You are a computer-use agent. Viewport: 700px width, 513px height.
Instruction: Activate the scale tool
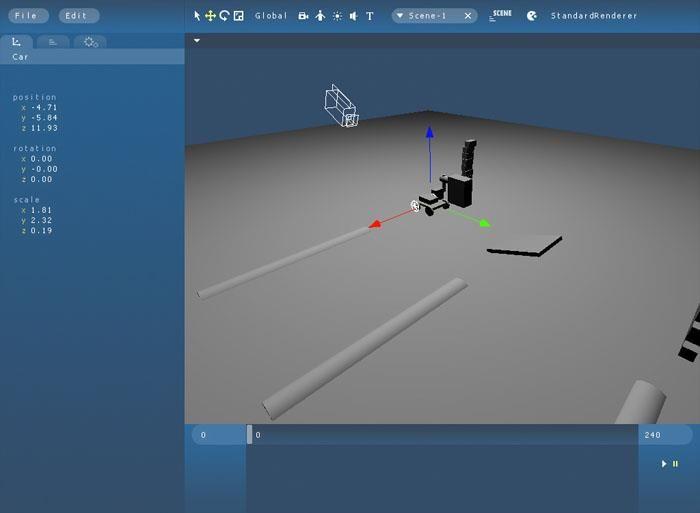pyautogui.click(x=238, y=16)
